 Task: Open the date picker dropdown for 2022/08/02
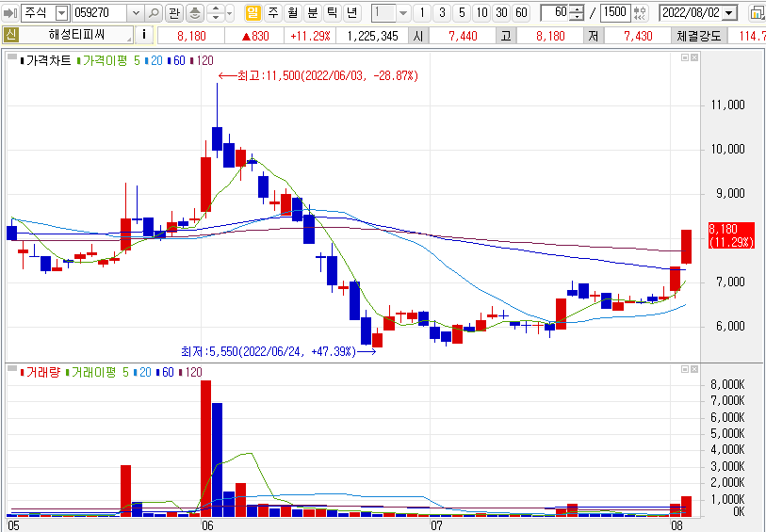[x=730, y=12]
